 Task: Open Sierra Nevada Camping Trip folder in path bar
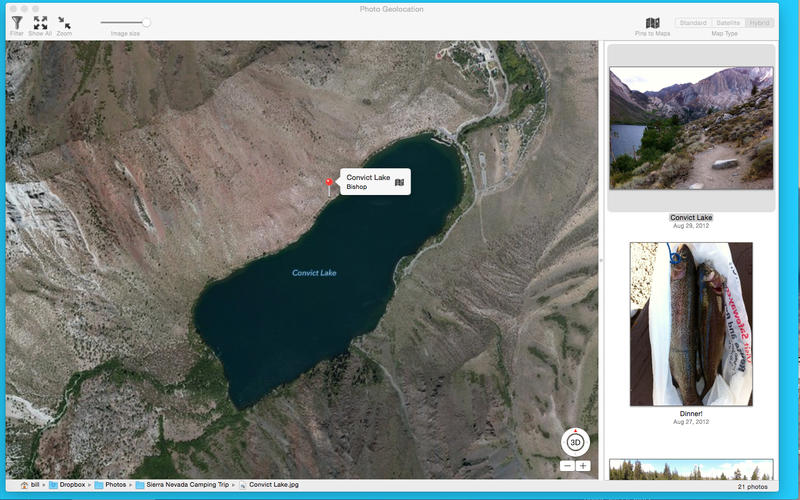coord(183,485)
